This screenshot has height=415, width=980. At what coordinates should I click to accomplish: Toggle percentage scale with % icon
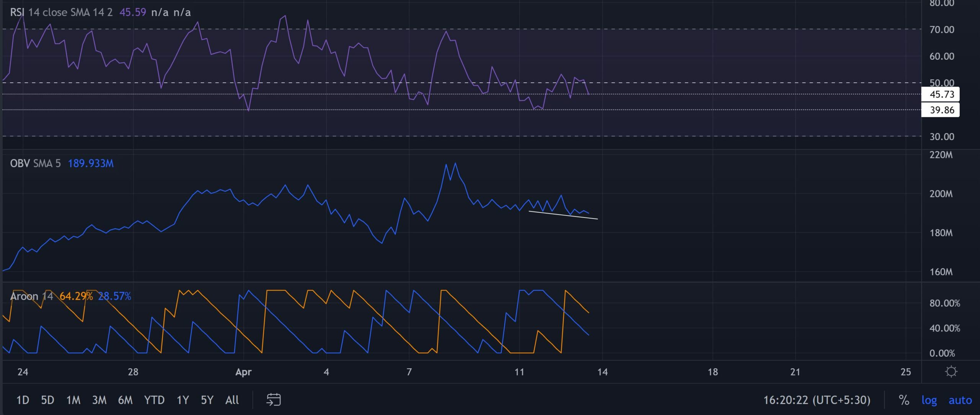(x=903, y=400)
